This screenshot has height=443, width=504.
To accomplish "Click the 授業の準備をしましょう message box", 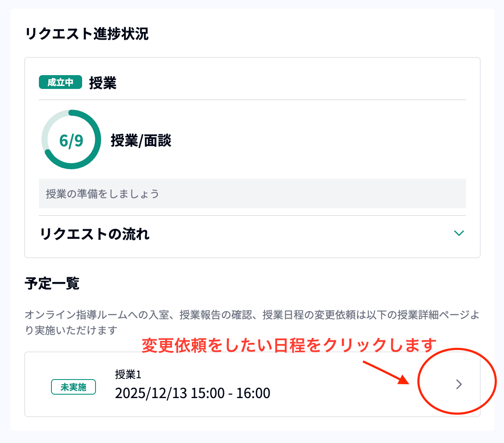I will pyautogui.click(x=252, y=193).
